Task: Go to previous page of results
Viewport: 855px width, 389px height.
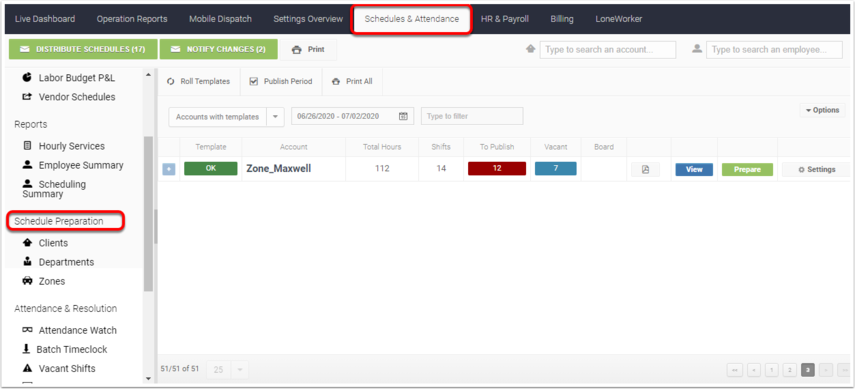Action: pyautogui.click(x=754, y=370)
